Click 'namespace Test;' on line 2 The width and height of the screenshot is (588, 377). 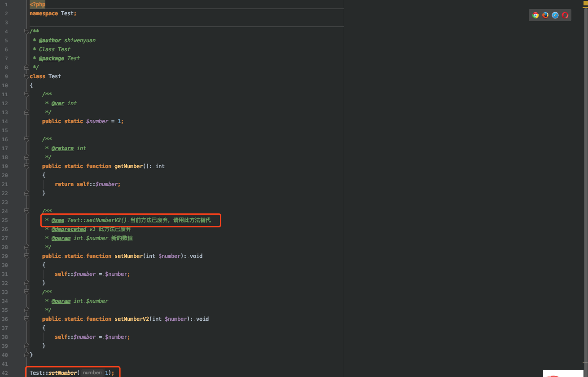(x=53, y=13)
